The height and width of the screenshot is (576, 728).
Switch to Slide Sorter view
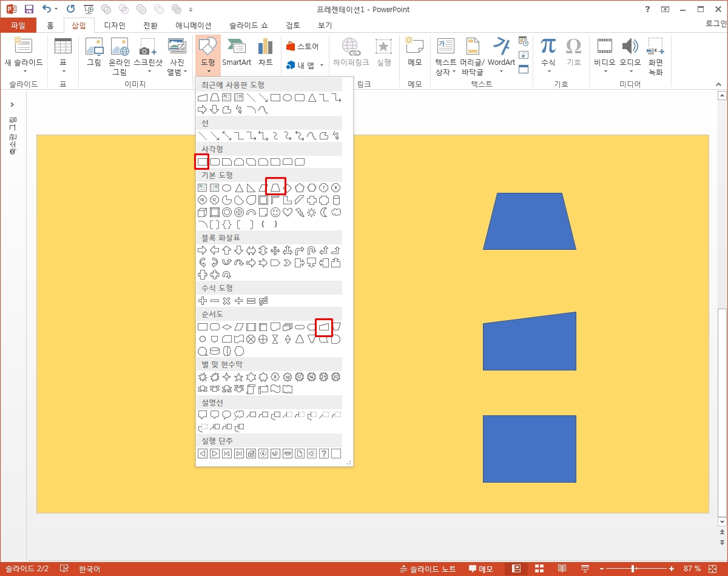click(x=539, y=569)
